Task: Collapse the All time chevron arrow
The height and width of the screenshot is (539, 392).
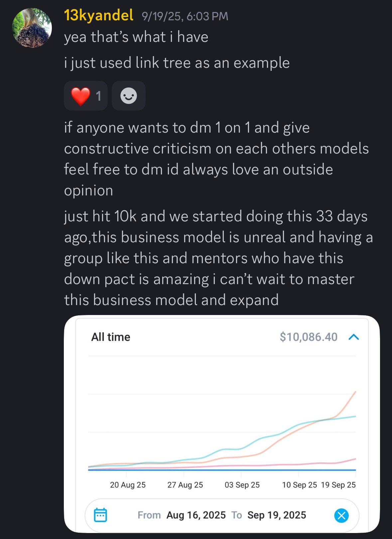Action: [354, 337]
